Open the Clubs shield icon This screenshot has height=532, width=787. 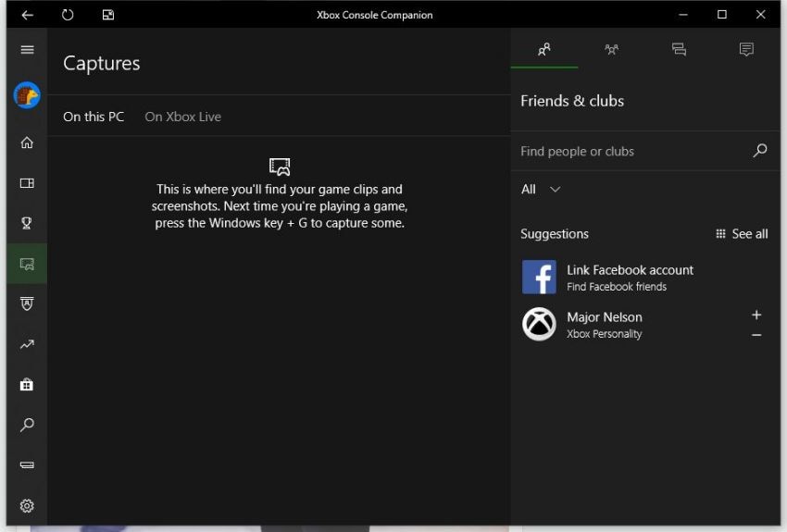(27, 303)
